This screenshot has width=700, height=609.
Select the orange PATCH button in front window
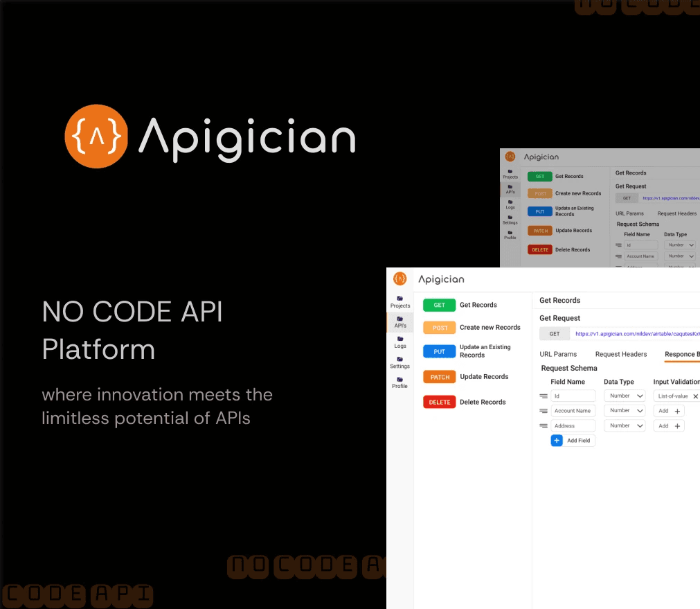point(439,377)
